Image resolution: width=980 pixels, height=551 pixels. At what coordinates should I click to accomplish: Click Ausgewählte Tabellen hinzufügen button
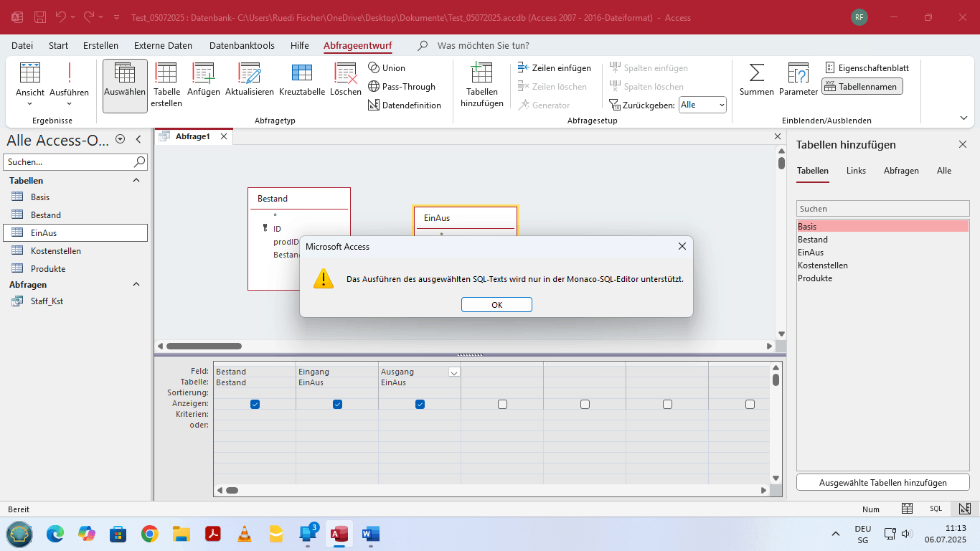882,483
